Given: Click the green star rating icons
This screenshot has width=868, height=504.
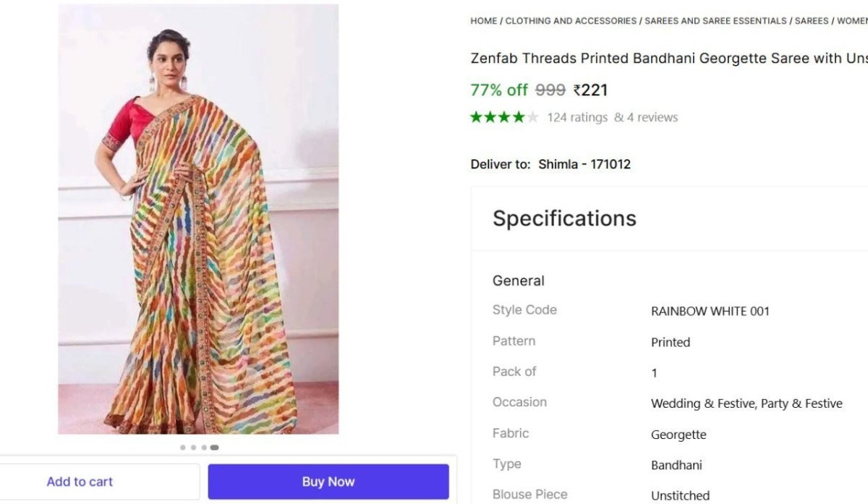Looking at the screenshot, I should (x=498, y=117).
